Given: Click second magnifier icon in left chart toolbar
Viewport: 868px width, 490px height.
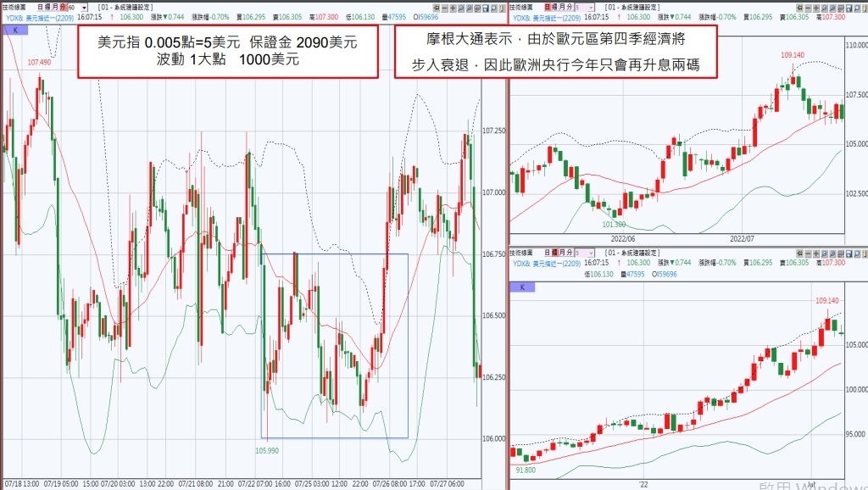Looking at the screenshot, I should [x=469, y=8].
